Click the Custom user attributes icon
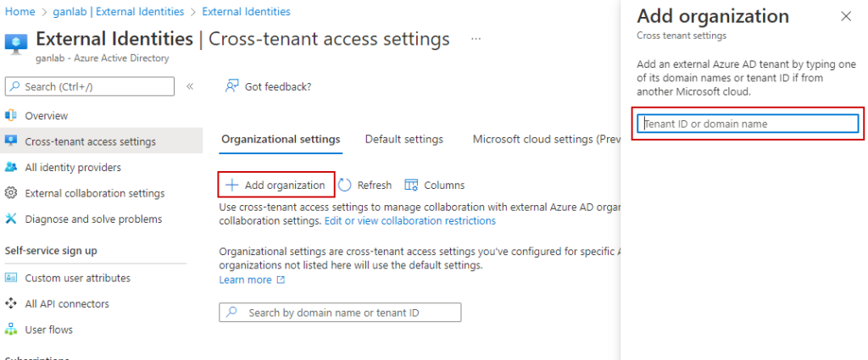 click(12, 278)
